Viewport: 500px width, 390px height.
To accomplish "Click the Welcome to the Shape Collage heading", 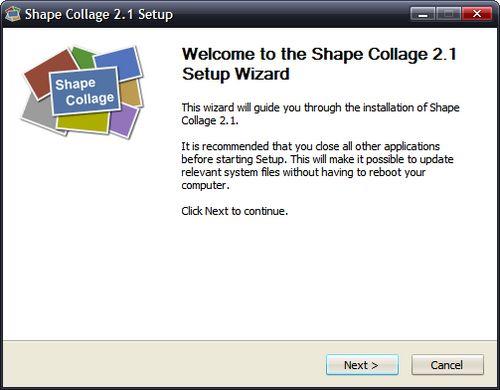I will click(x=319, y=64).
